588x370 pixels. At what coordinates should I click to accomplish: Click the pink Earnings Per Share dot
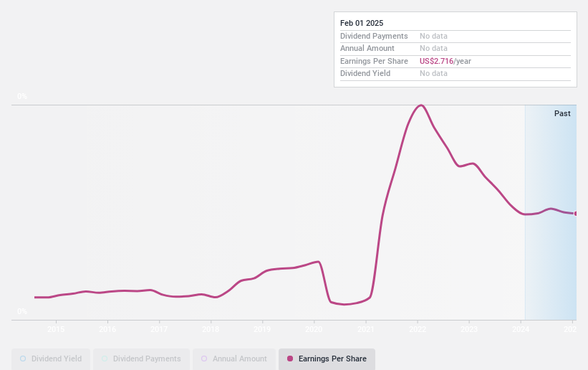tap(290, 359)
